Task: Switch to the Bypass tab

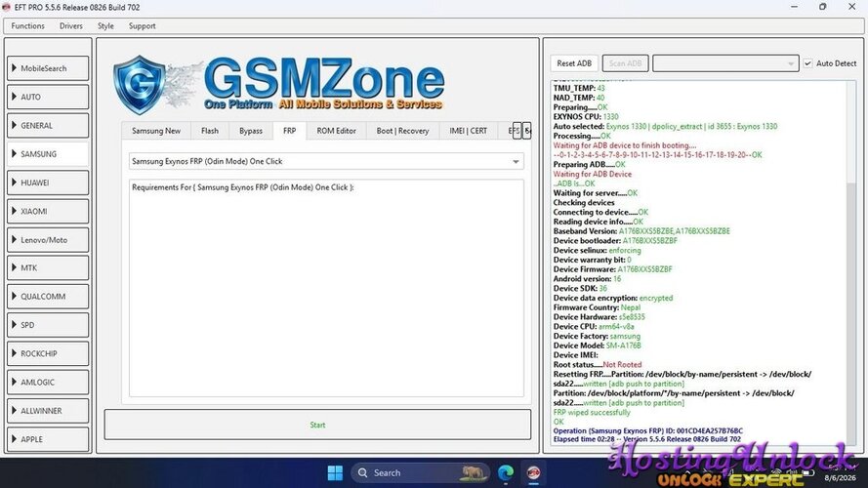Action: pos(251,131)
